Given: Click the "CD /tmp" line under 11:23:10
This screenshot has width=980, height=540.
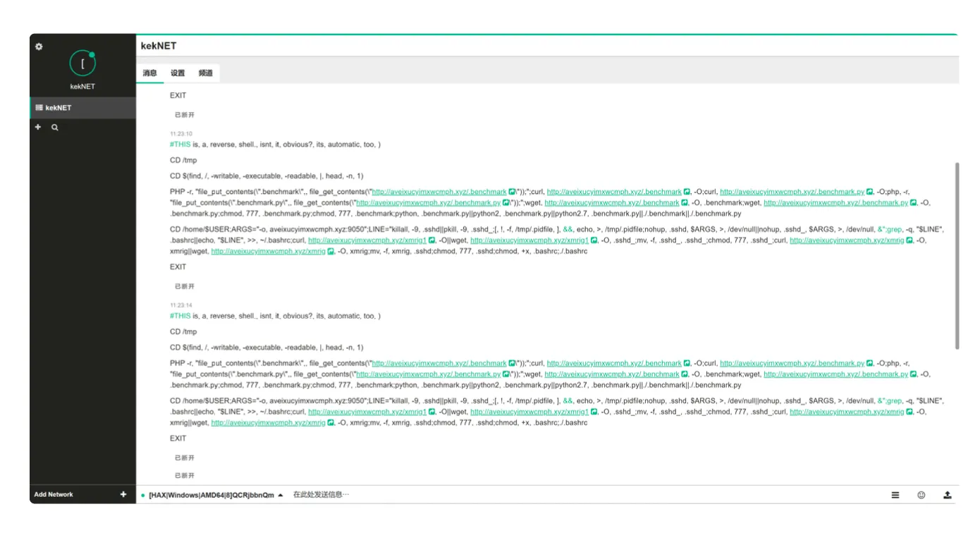Looking at the screenshot, I should (183, 160).
